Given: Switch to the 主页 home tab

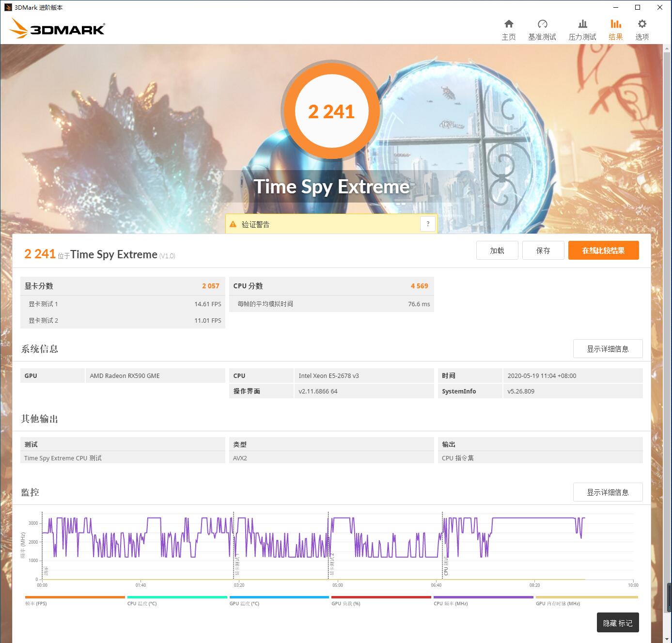Looking at the screenshot, I should point(509,28).
